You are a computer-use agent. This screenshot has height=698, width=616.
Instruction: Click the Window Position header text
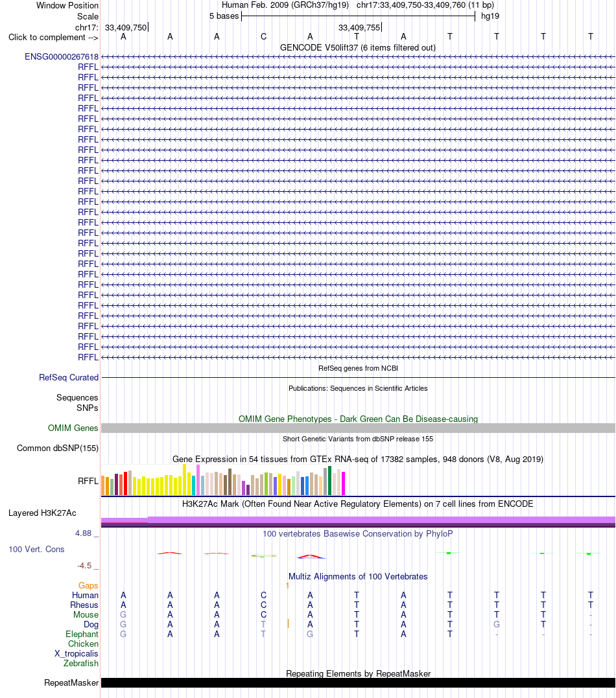coord(67,5)
